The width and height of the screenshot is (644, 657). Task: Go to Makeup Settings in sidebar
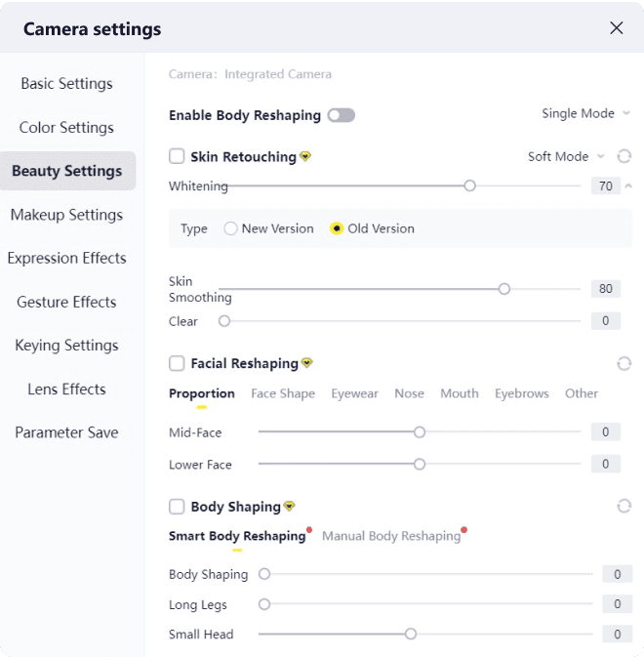coord(66,215)
